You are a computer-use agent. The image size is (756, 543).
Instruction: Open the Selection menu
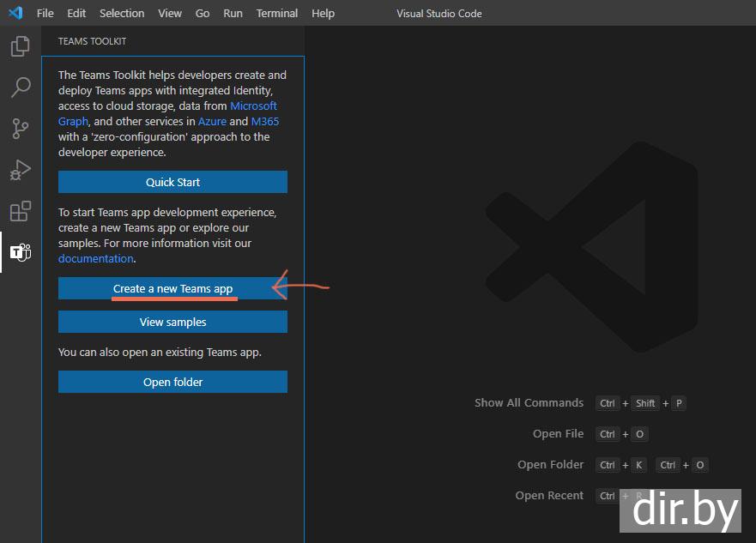click(x=122, y=13)
